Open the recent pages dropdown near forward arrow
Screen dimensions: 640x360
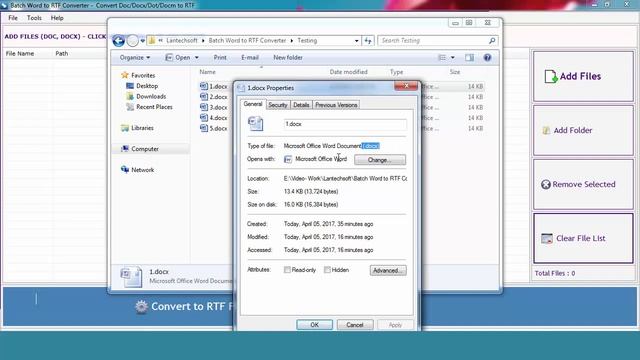click(x=142, y=41)
